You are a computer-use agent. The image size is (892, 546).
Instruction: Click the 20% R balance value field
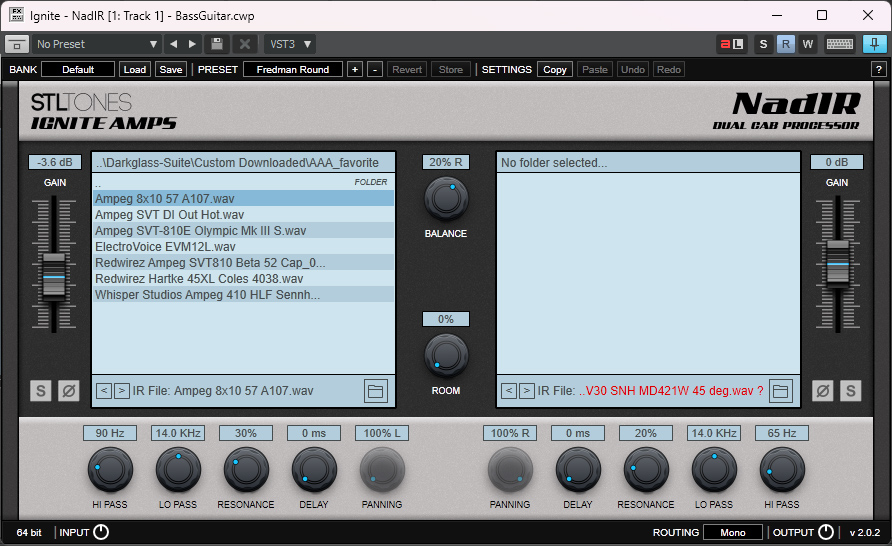[x=445, y=162]
